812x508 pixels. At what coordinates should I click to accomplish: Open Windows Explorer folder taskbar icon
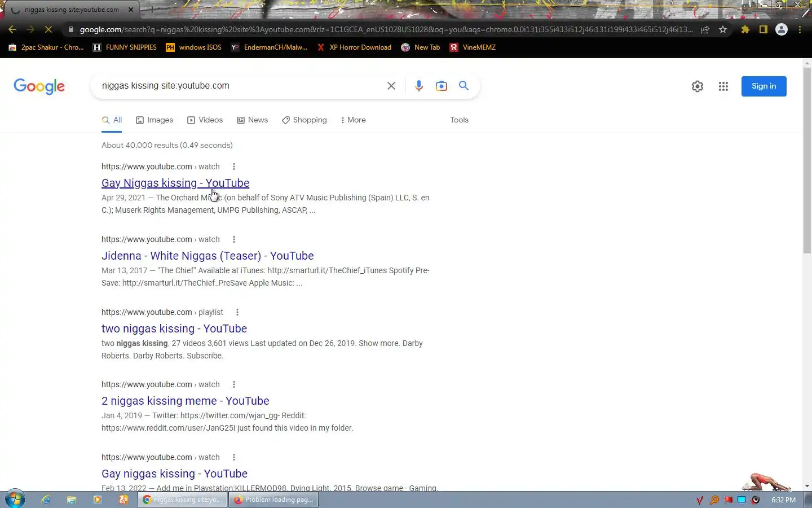click(x=72, y=500)
